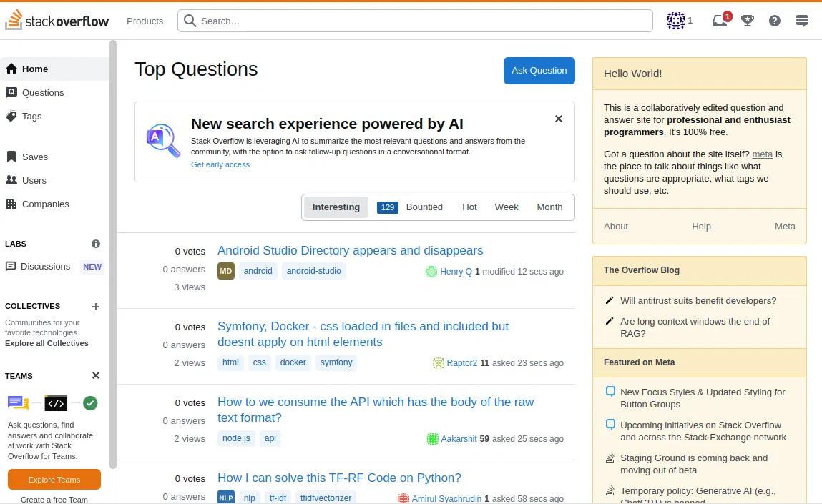Image resolution: width=822 pixels, height=504 pixels.
Task: Click the user avatar in top bar
Action: tap(675, 21)
